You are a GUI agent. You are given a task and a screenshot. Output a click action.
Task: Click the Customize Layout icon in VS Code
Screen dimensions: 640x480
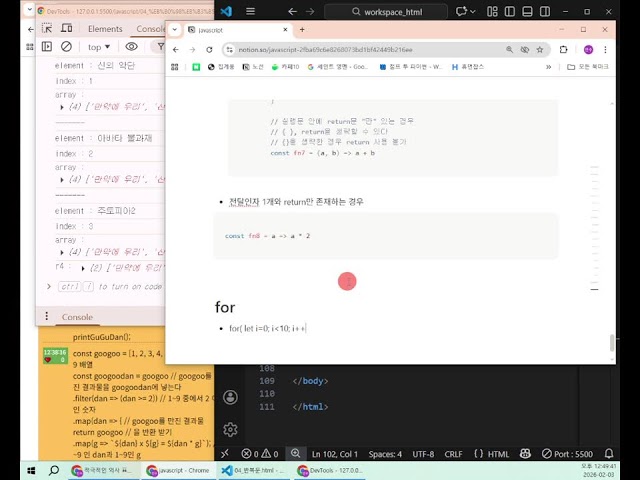pyautogui.click(x=492, y=11)
